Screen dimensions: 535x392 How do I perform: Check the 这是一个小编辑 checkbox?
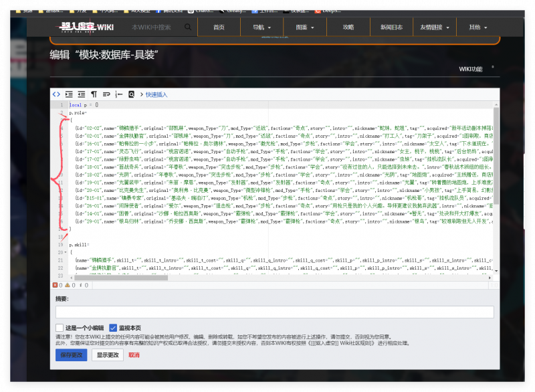click(60, 328)
